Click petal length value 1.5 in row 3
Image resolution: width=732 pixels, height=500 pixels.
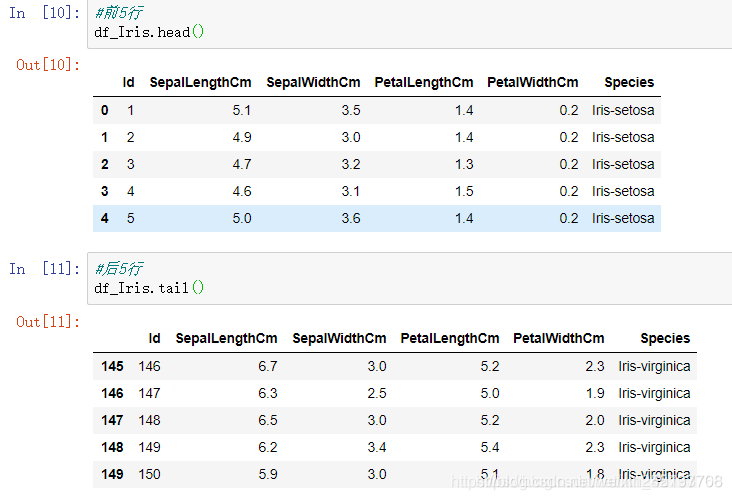pos(464,191)
